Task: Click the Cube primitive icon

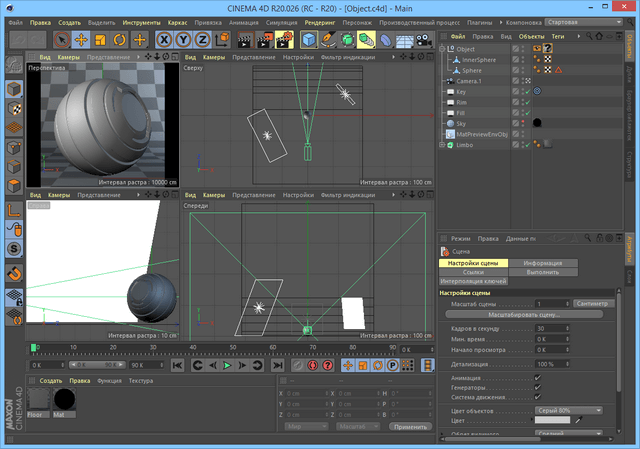Action: 311,40
